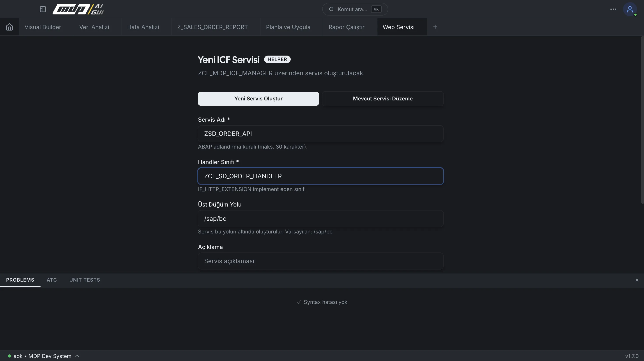Select Yeni Servis Oluştur mode
Image resolution: width=644 pixels, height=361 pixels.
258,99
